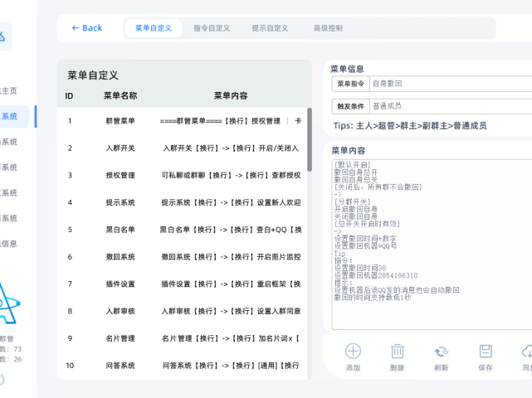This screenshot has width=532, height=398.
Task: Click the ID column header
Action: point(69,96)
